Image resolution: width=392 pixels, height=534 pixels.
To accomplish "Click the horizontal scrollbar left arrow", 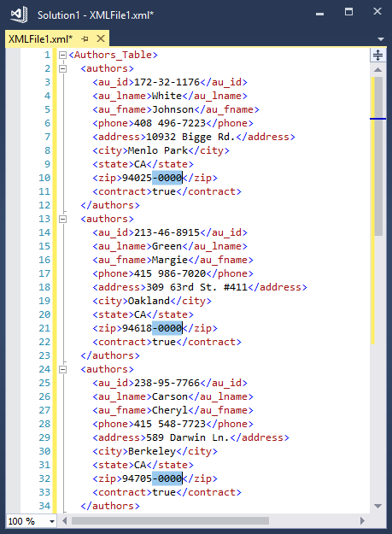I will point(65,520).
